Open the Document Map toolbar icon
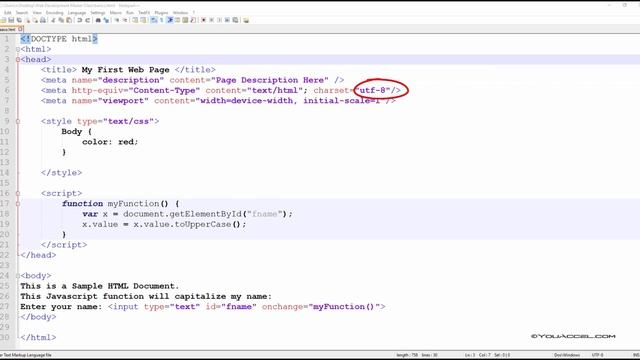This screenshot has width=640, height=360. (x=185, y=20)
